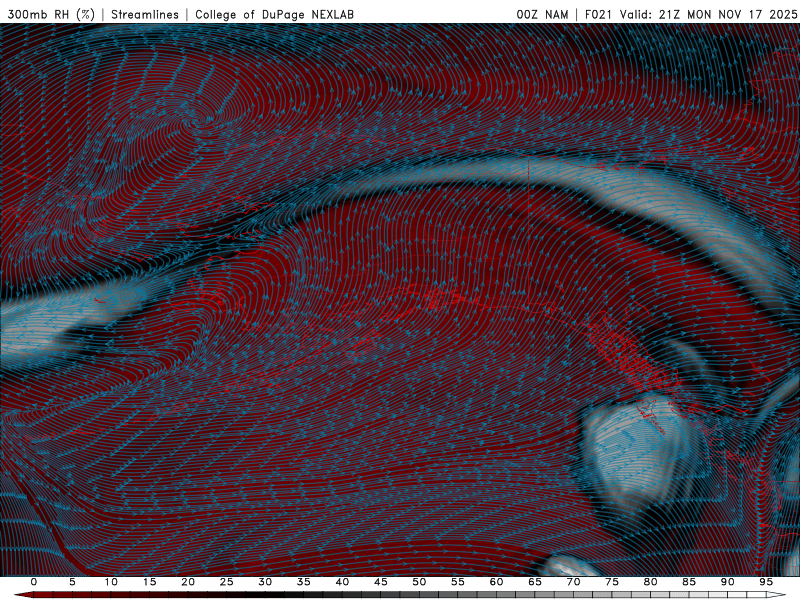Click the "F021" forecast hour text
Image resolution: width=800 pixels, height=600 pixels.
tap(598, 14)
